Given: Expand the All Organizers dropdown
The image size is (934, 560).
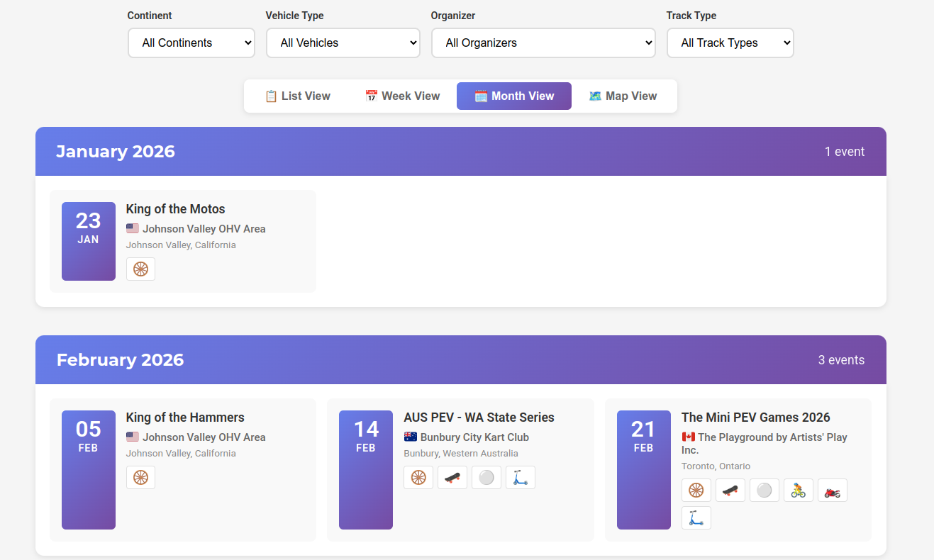Looking at the screenshot, I should click(543, 43).
